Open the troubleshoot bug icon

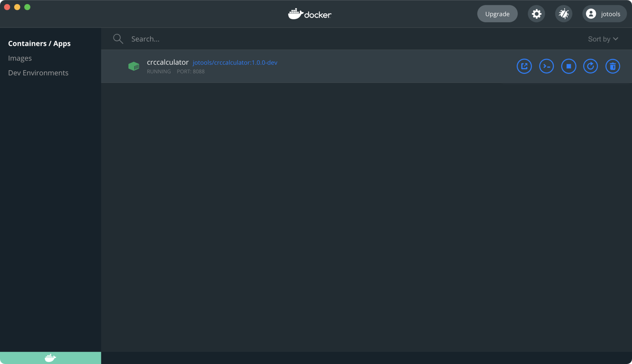point(563,14)
